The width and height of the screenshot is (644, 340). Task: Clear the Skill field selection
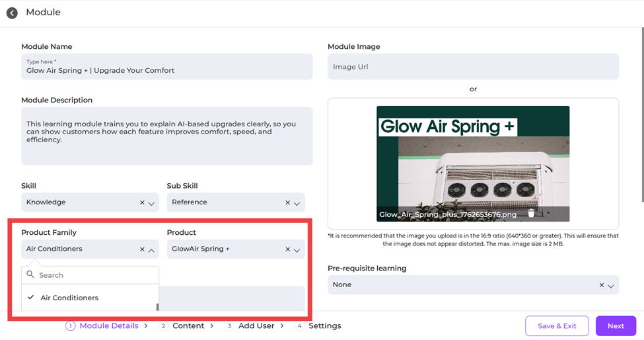[x=142, y=203]
